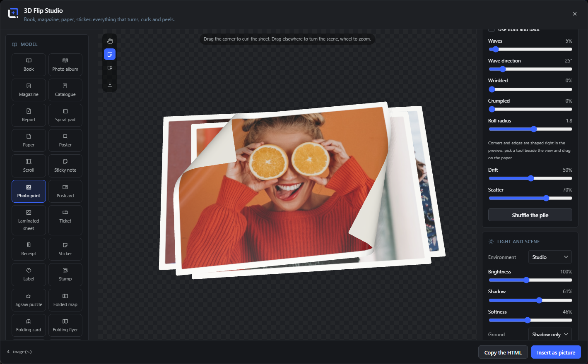Click the Roll radius slider
588x364 pixels.
pos(530,129)
